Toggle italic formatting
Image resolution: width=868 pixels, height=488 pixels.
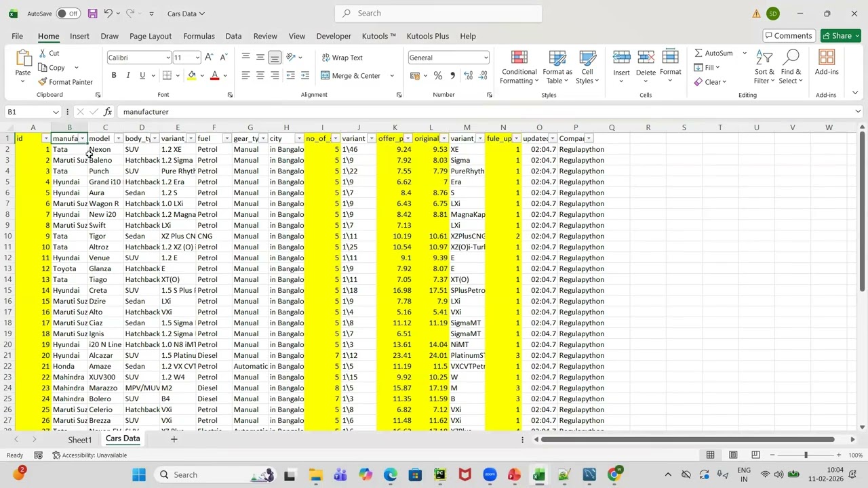(x=127, y=75)
